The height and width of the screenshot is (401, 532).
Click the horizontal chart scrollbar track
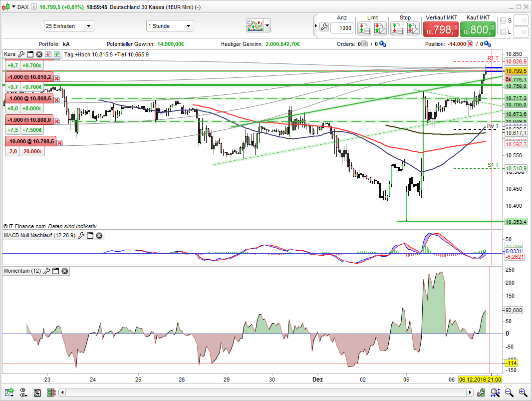[x=266, y=393]
